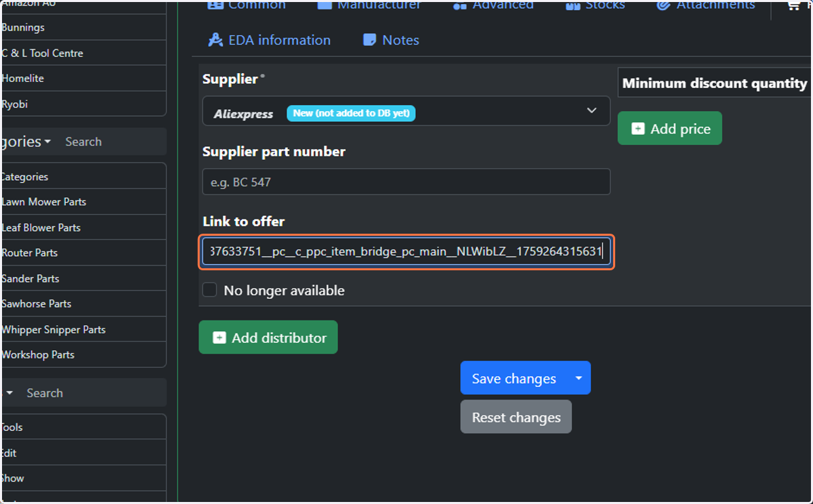Open the Attachments tab
Image resolution: width=813 pixels, height=504 pixels.
pos(706,5)
